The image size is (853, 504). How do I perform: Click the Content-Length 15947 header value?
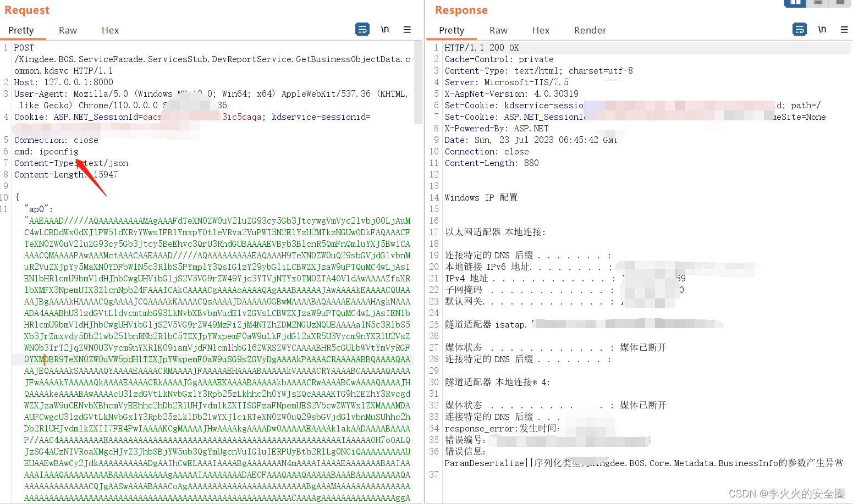click(106, 175)
